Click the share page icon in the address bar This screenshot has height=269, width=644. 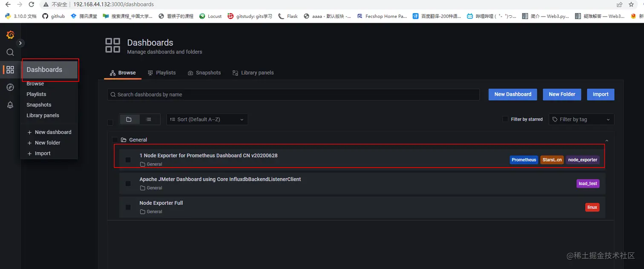pos(619,4)
